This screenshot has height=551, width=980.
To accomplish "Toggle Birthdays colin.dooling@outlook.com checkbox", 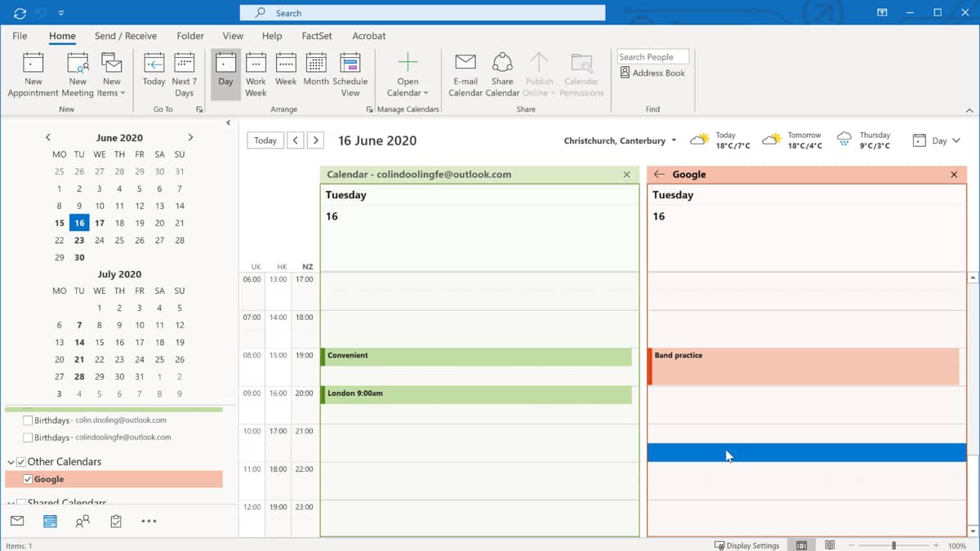I will click(29, 420).
